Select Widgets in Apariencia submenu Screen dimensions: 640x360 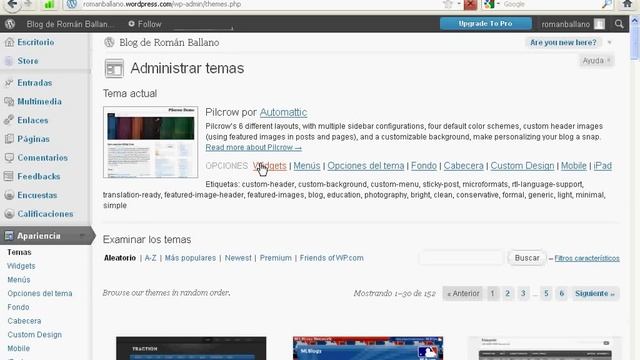[21, 266]
